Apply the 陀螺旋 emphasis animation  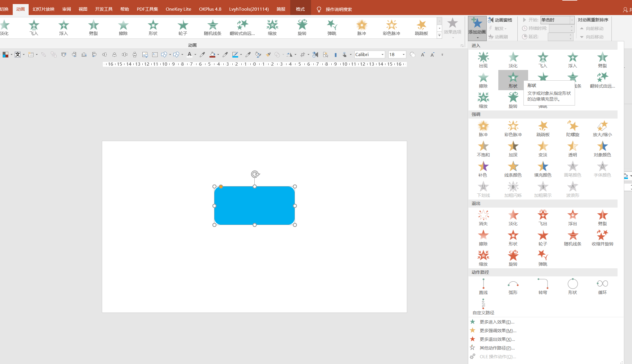(x=573, y=129)
